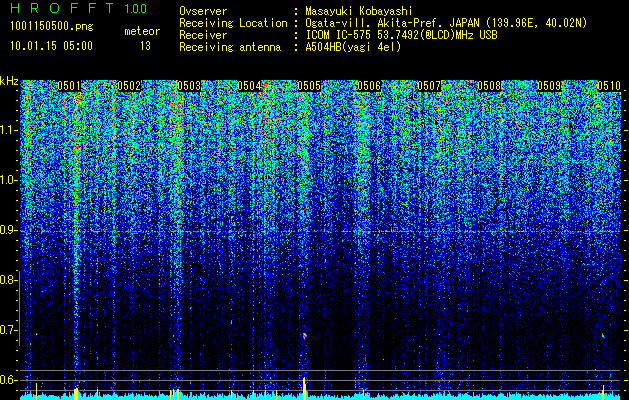Click the 1.0 kHz axis label

coord(8,180)
